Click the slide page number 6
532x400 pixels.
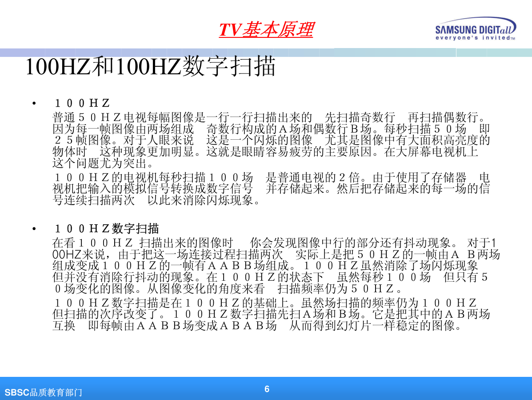(267, 389)
